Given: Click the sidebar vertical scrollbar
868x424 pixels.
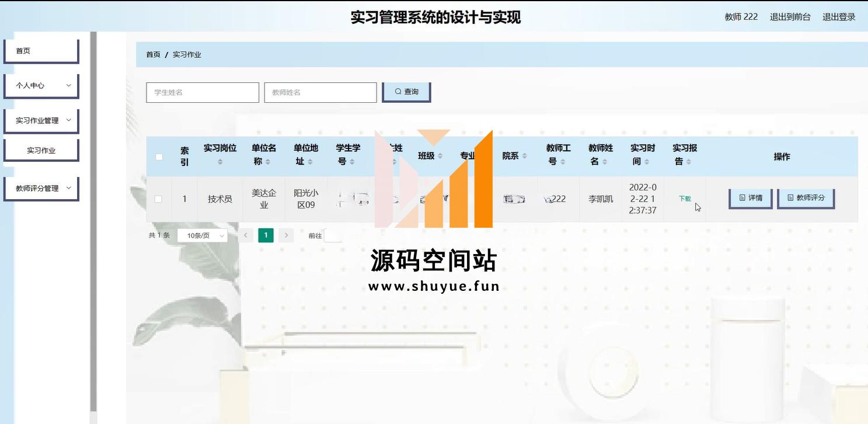Looking at the screenshot, I should pyautogui.click(x=93, y=222).
